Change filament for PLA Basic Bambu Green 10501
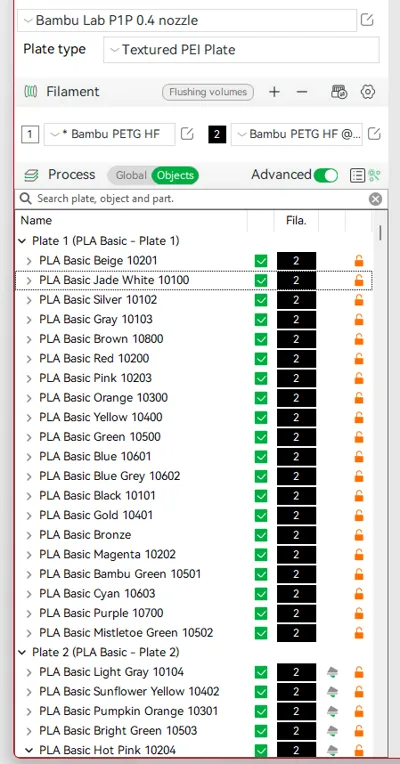The height and width of the screenshot is (764, 400). click(296, 574)
